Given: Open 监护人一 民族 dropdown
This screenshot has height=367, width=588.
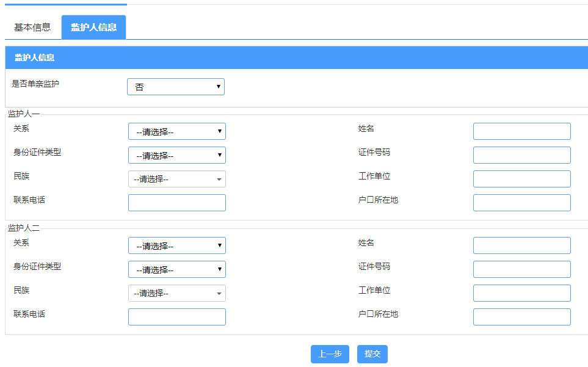Looking at the screenshot, I should [177, 179].
